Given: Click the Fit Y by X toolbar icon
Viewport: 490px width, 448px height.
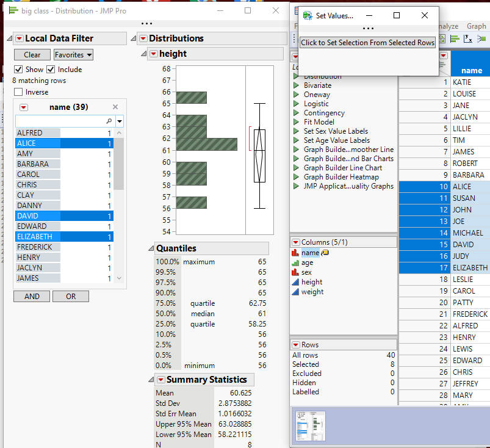Looking at the screenshot, I should 468,39.
